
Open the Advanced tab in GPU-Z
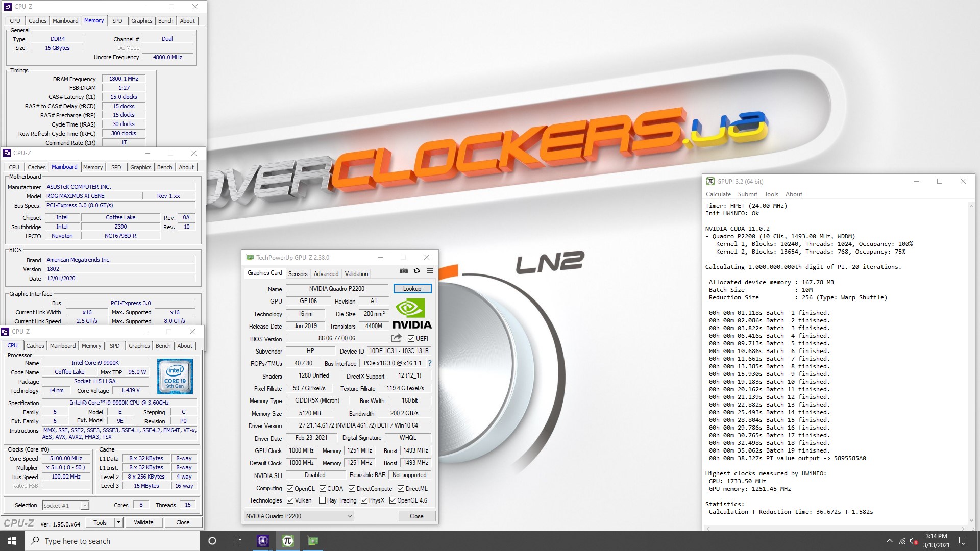[x=326, y=274]
